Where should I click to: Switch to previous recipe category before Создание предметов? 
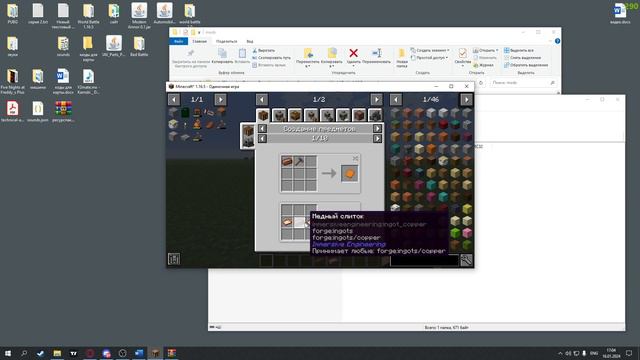tap(262, 129)
